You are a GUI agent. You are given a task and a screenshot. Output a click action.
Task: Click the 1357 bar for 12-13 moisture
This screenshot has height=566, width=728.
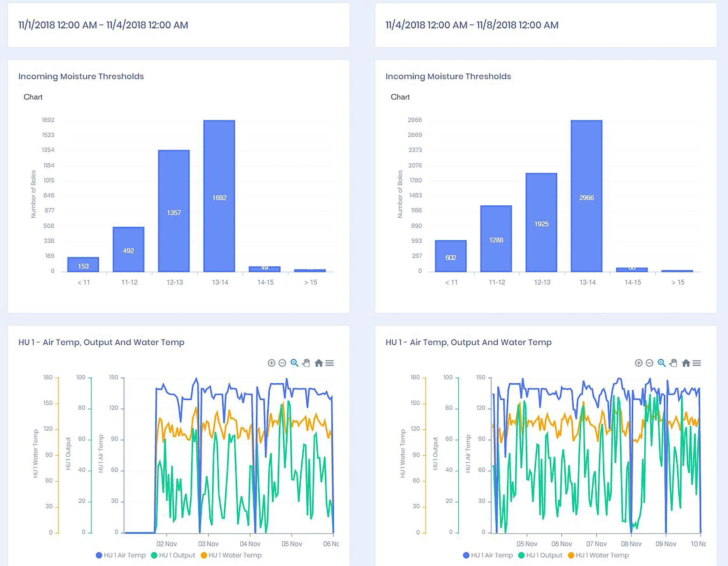[174, 212]
